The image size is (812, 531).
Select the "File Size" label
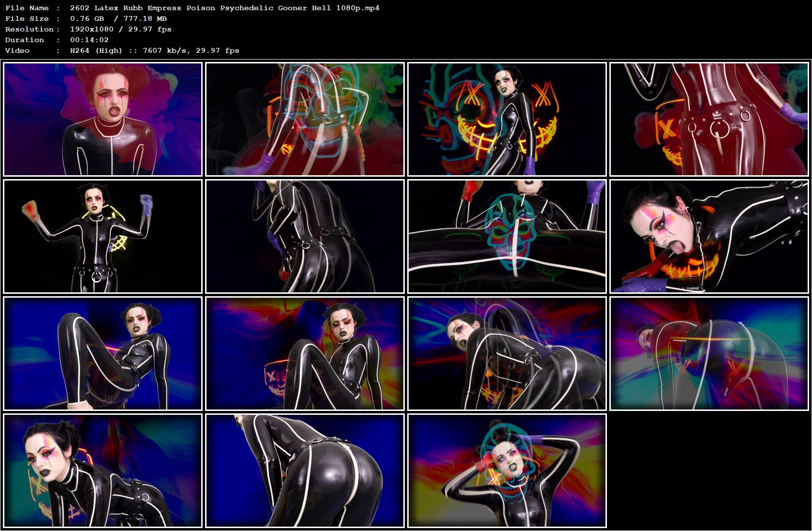pyautogui.click(x=27, y=18)
